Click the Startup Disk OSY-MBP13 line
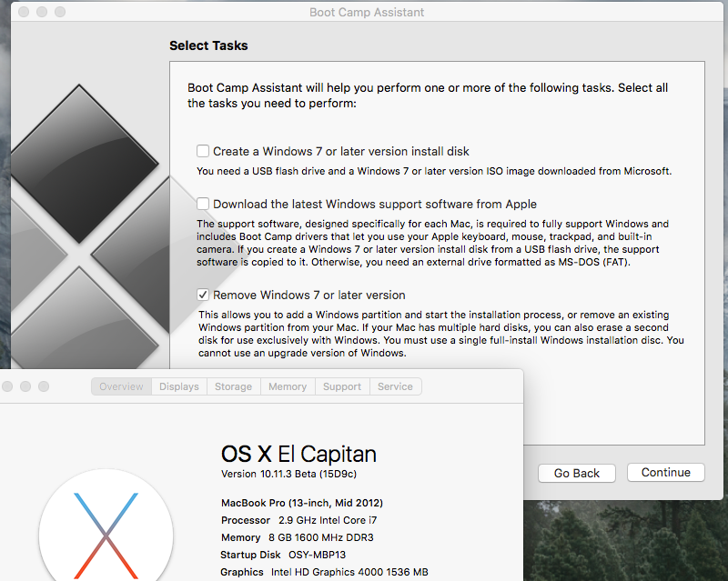Image resolution: width=728 pixels, height=581 pixels. click(x=283, y=555)
